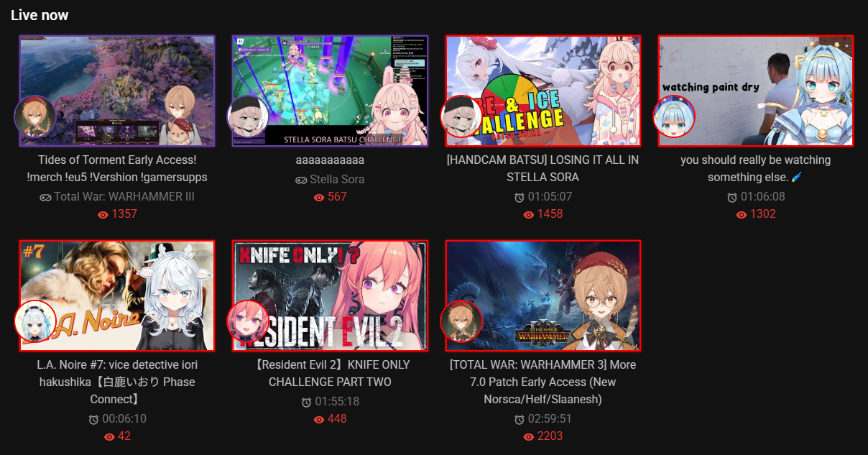Click the 'Total War: WARHAMMER III' category link
This screenshot has width=868, height=455.
coord(124,197)
